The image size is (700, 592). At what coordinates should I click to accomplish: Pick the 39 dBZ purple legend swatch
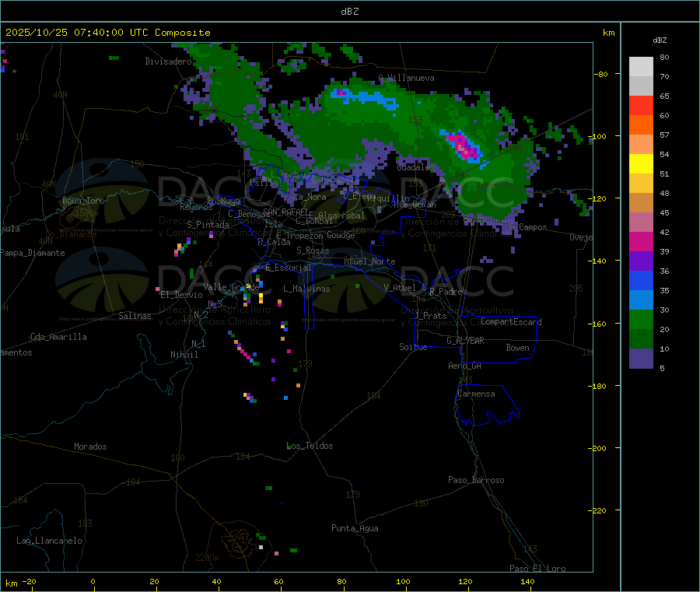[x=641, y=261]
